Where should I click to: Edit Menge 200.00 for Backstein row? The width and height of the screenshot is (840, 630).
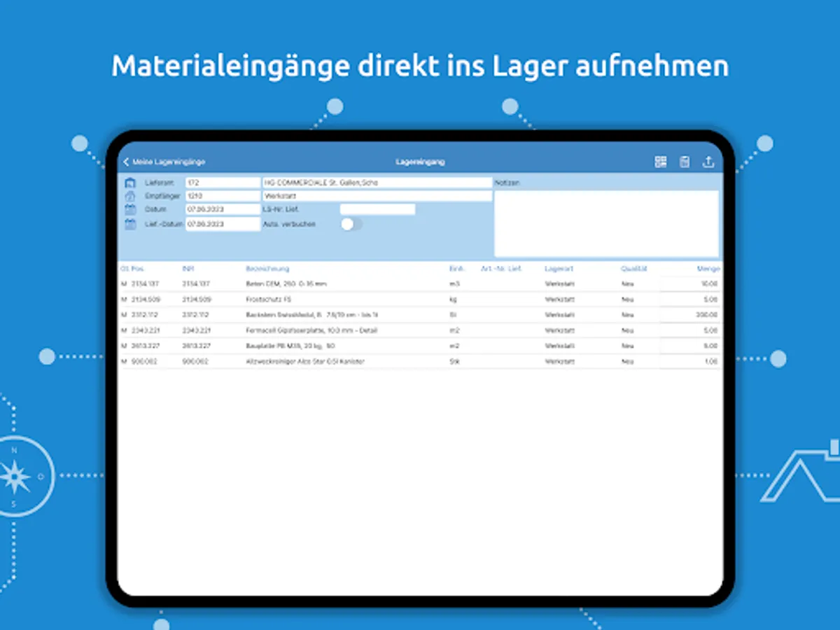690,315
